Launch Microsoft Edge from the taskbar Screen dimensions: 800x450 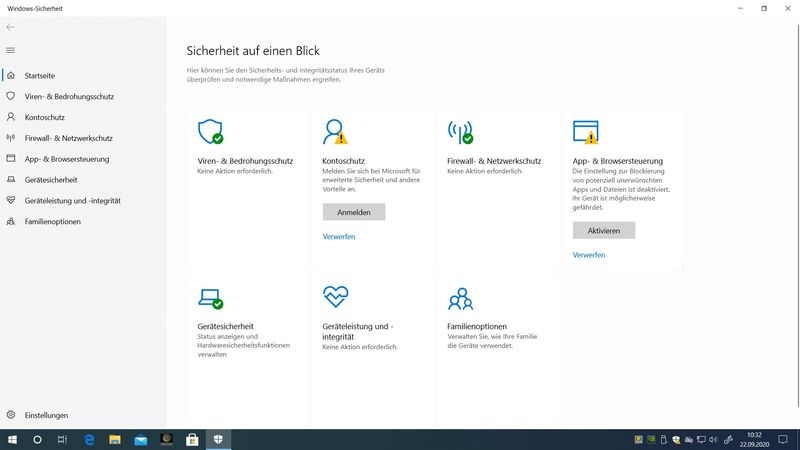[x=89, y=439]
